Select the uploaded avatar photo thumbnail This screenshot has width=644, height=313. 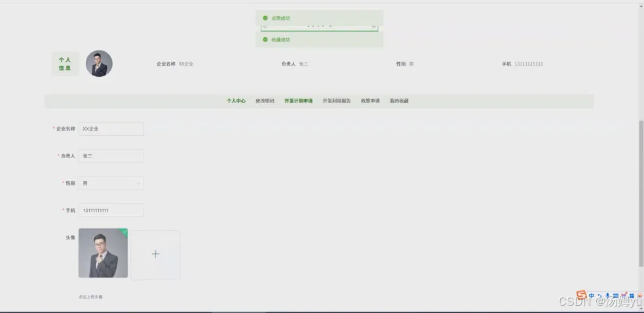pyautogui.click(x=103, y=253)
